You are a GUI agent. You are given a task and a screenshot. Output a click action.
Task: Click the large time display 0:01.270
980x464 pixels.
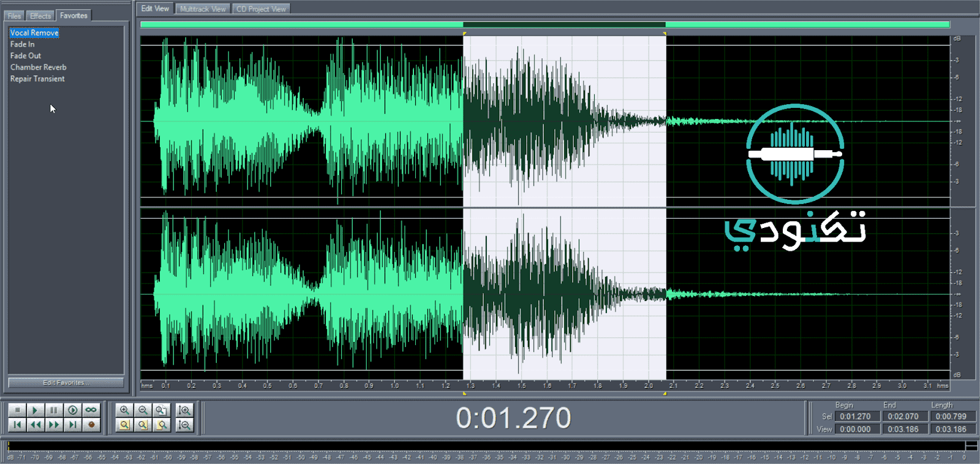513,418
